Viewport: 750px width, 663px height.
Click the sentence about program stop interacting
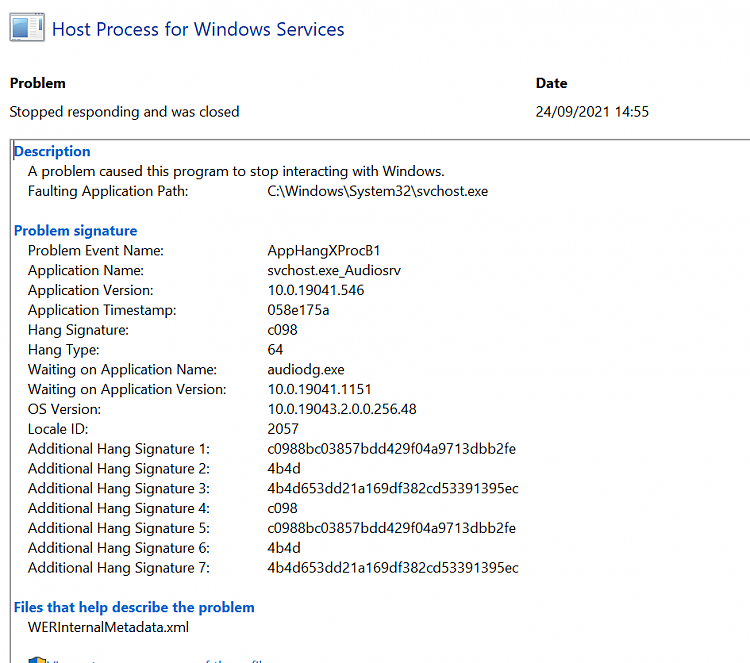(x=236, y=171)
